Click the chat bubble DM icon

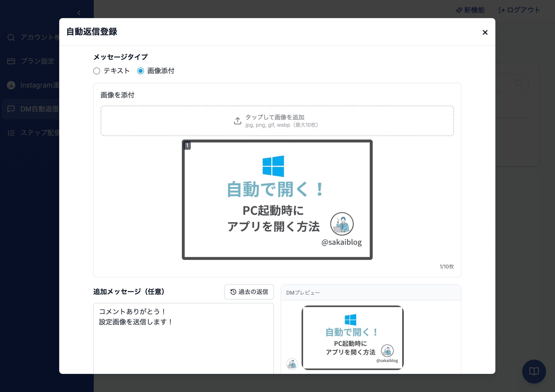coord(11,109)
